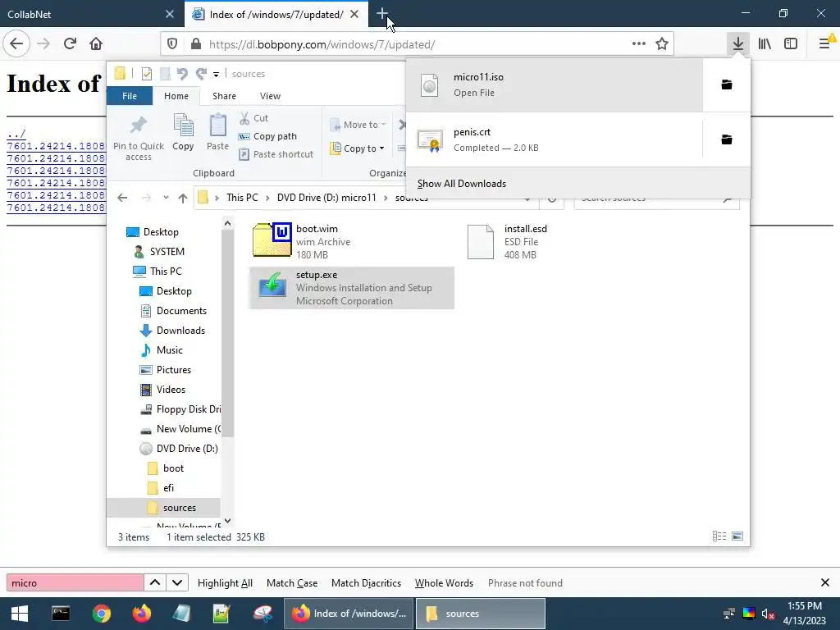Open the Firefox hamburger menu
The image size is (840, 630).
[x=825, y=44]
